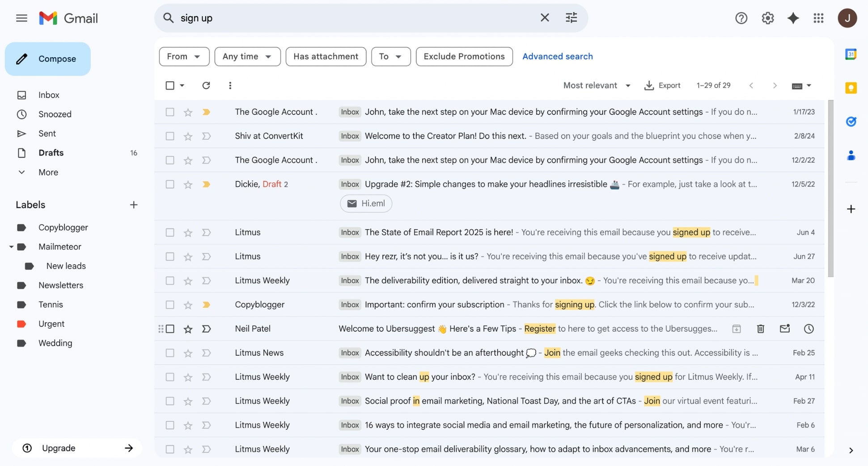Screen dimensions: 868x466
Task: Click the Export button
Action: [x=662, y=85]
